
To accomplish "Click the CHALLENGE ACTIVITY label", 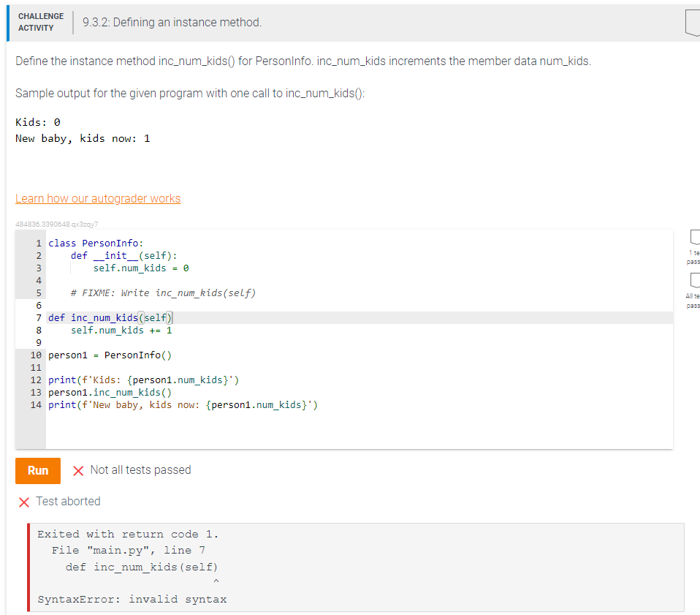I will [40, 20].
